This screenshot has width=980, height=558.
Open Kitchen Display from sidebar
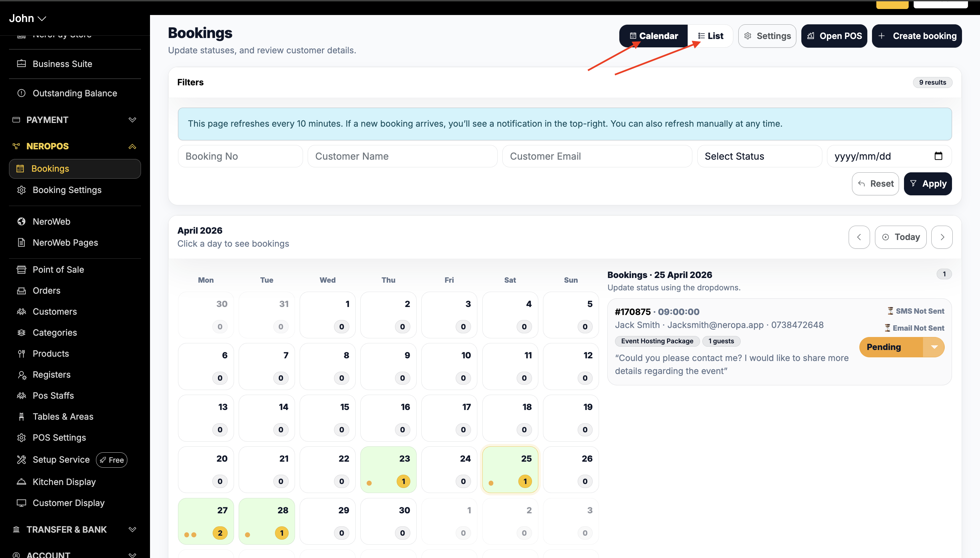64,482
